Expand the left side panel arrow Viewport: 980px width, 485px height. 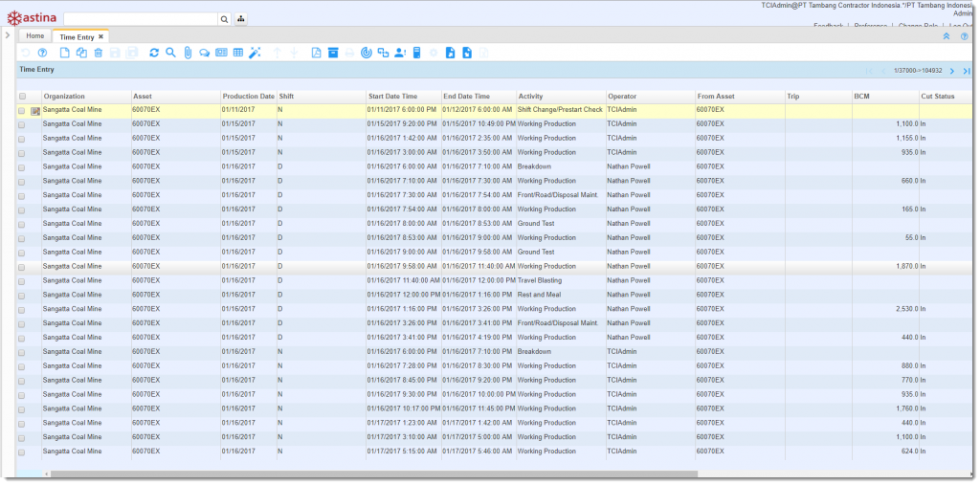tap(7, 35)
